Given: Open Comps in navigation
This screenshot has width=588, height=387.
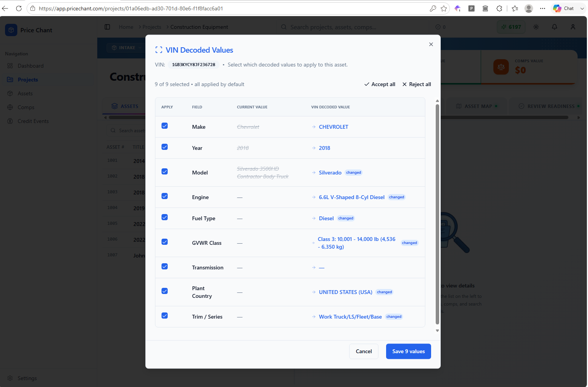Looking at the screenshot, I should pos(26,107).
